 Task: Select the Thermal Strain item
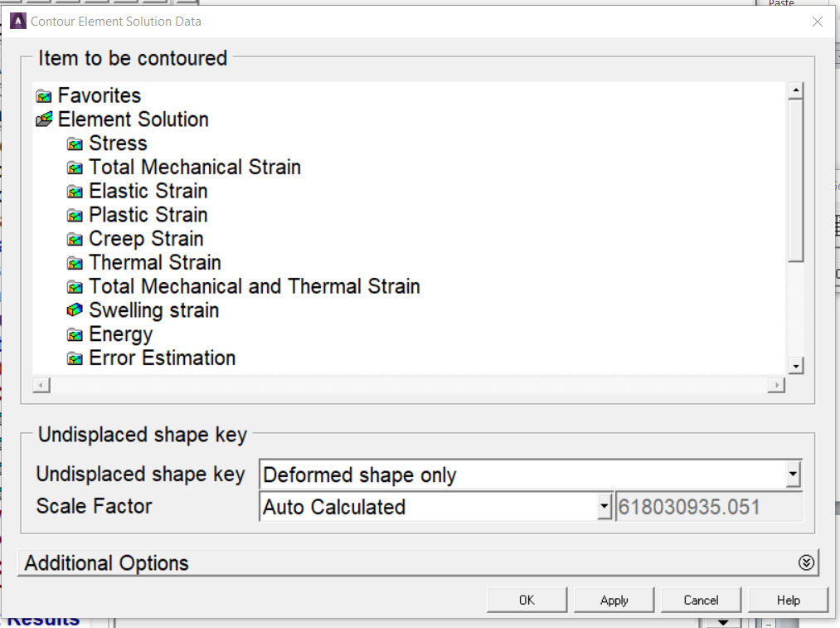click(155, 263)
